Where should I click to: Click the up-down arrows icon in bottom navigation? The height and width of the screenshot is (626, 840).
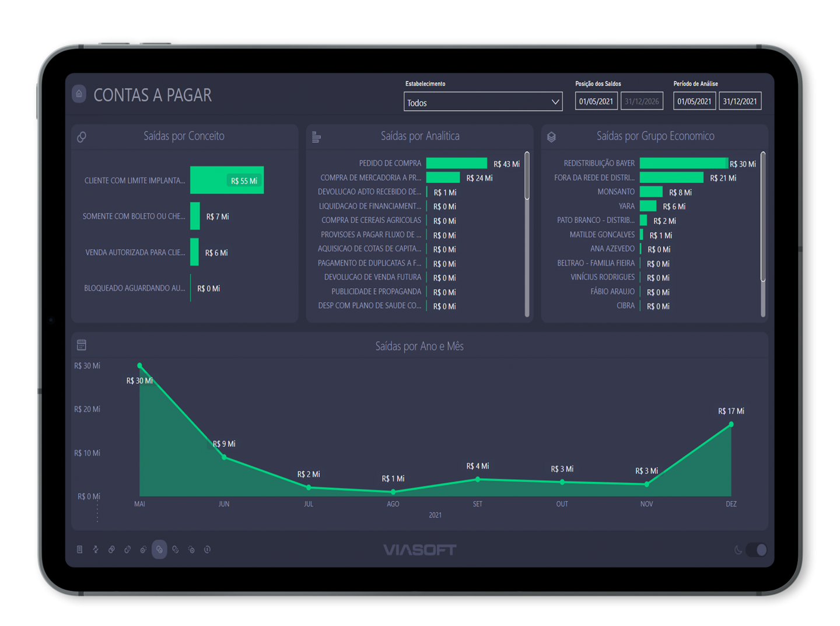click(x=96, y=550)
